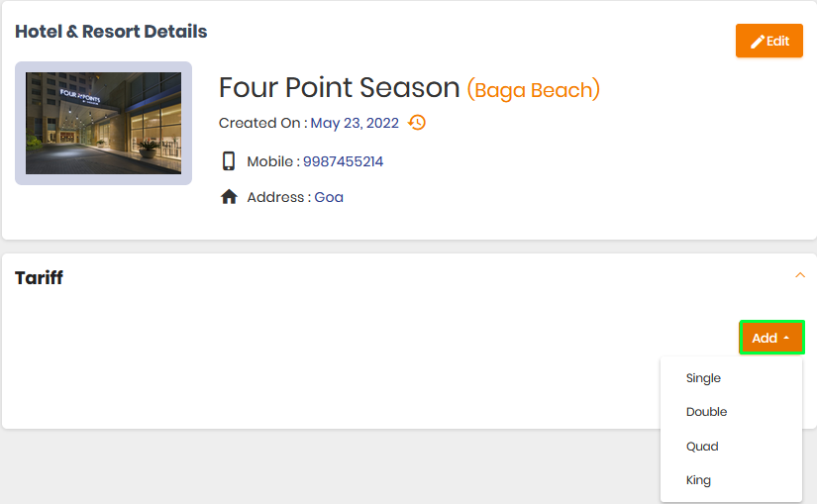Collapse the Tariff section chevron
The width and height of the screenshot is (817, 504).
(x=800, y=275)
